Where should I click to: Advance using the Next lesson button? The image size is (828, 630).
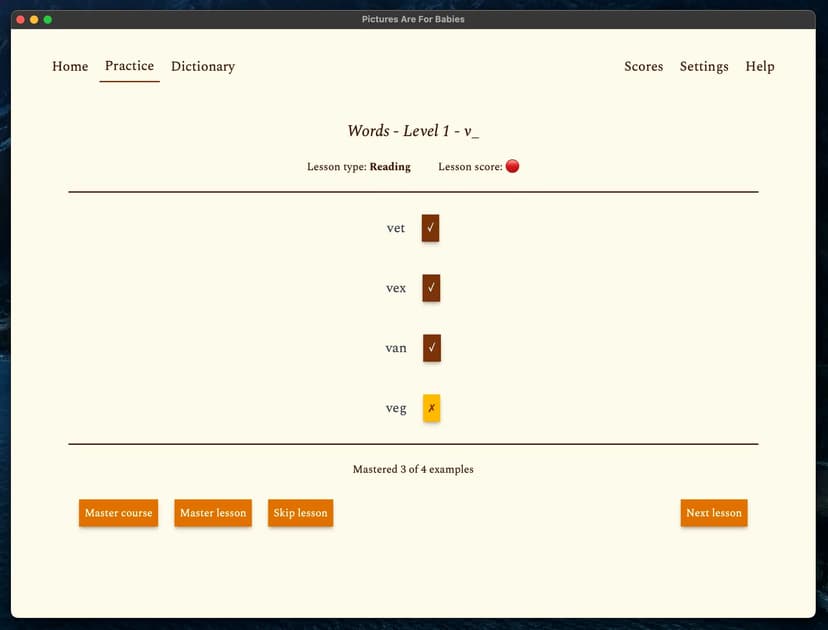[714, 513]
